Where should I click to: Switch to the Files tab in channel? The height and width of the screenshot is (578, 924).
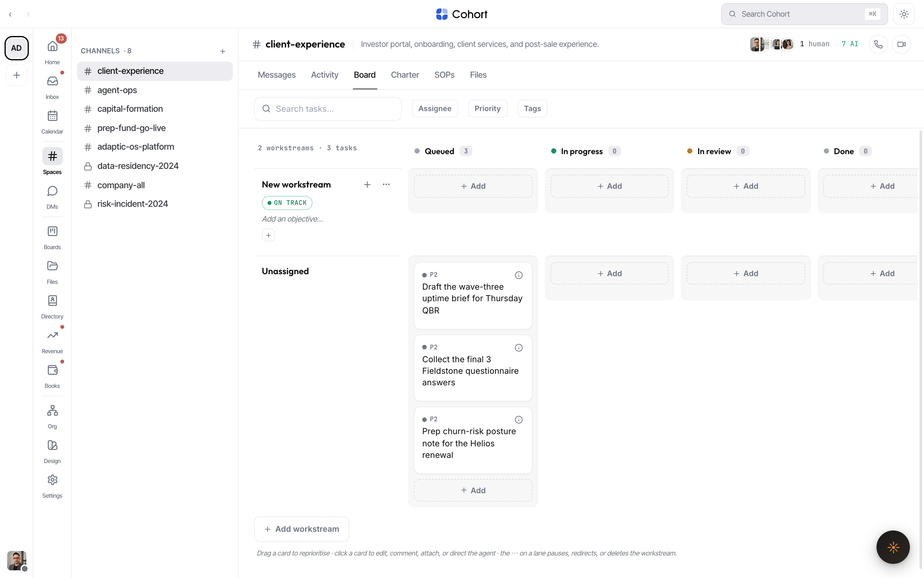coord(478,75)
